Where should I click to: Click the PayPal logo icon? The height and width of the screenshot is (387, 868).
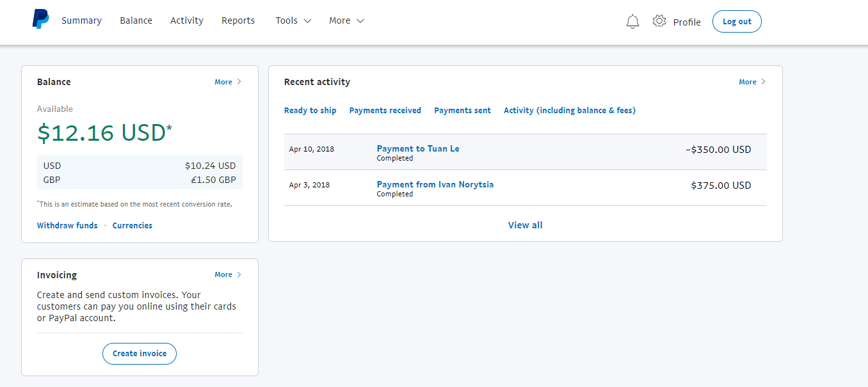[x=40, y=20]
